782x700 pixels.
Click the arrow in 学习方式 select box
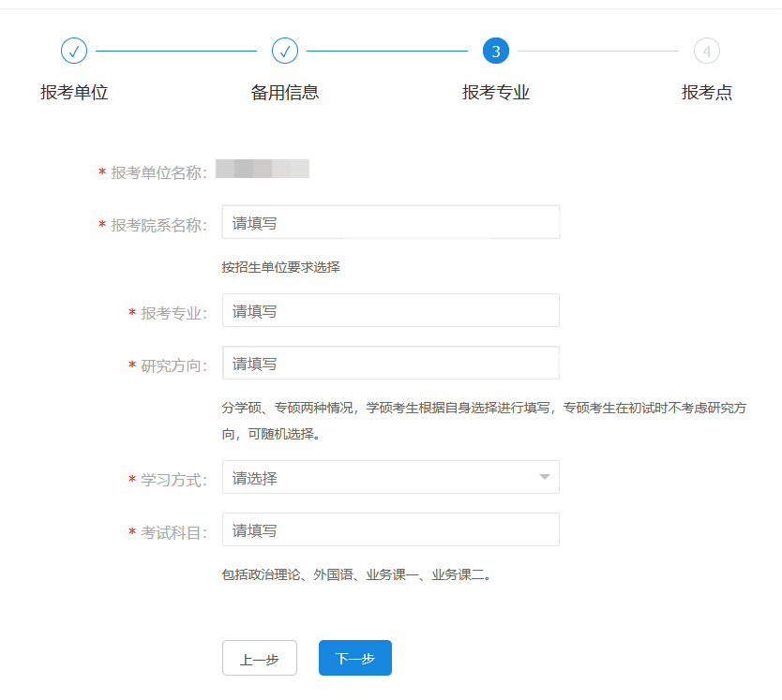(x=544, y=478)
